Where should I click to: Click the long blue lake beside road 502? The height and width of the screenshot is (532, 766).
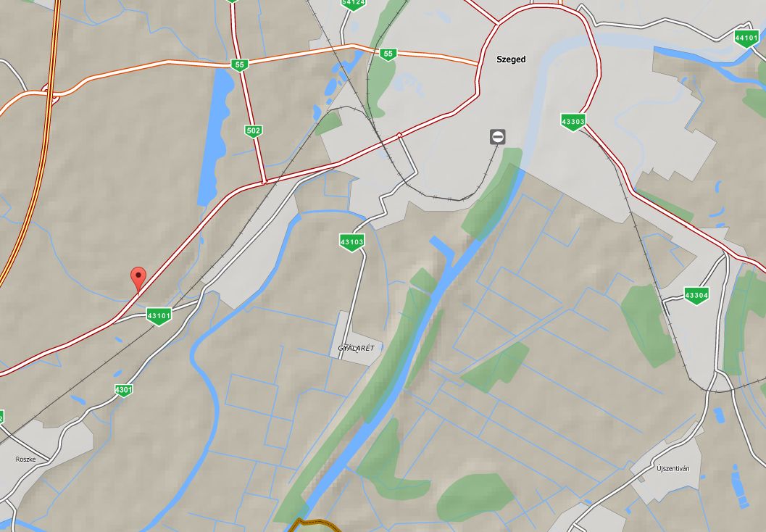click(x=215, y=137)
